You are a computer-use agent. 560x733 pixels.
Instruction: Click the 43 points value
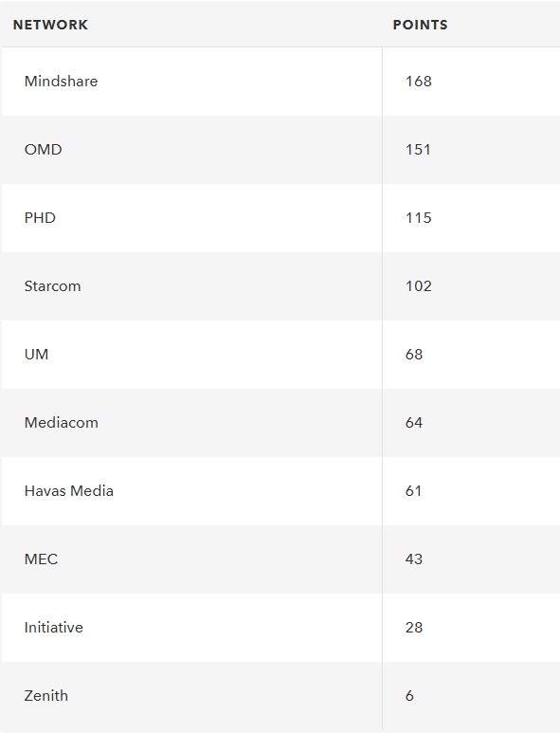point(414,559)
